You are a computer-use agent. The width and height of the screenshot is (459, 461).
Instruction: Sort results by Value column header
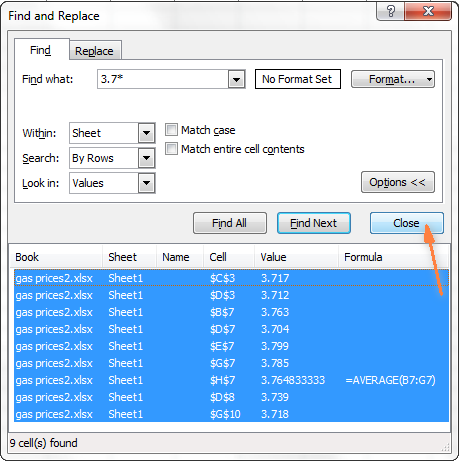(x=296, y=257)
